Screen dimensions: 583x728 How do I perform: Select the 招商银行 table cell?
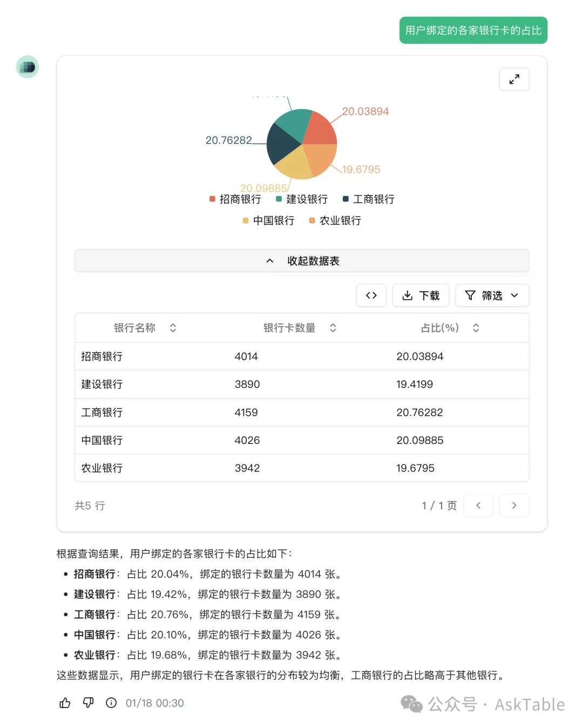(x=102, y=356)
